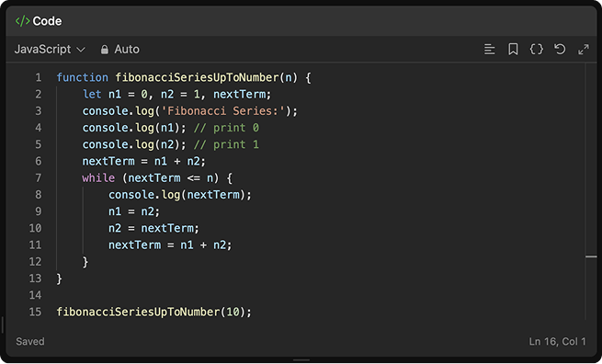The height and width of the screenshot is (364, 602).
Task: Click the green code brackets icon
Action: (x=22, y=21)
